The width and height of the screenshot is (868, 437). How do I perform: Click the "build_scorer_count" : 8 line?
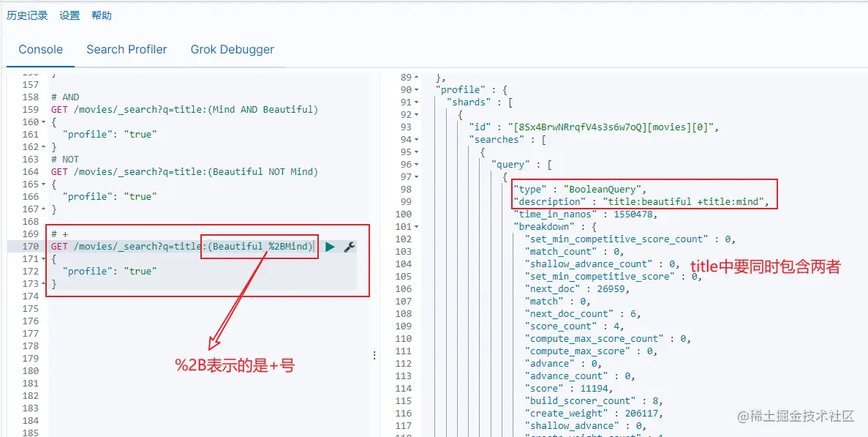(x=594, y=401)
